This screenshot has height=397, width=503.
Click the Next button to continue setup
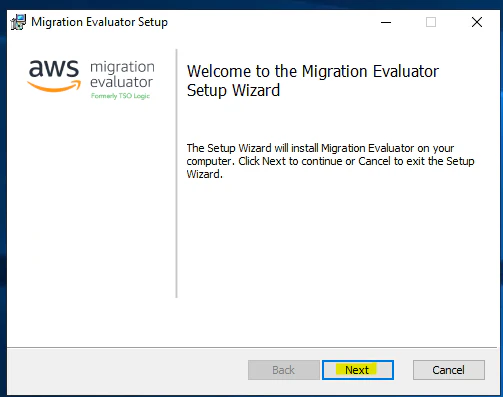coord(358,370)
